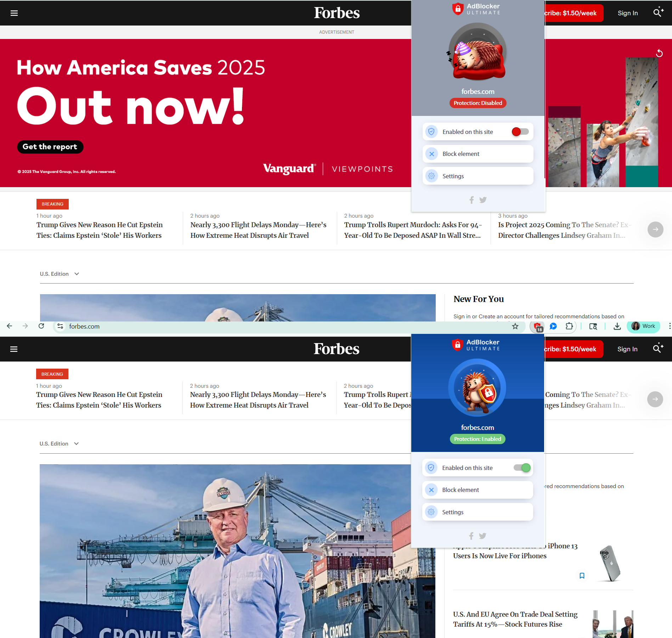
Task: Click the 'Sign in or Create an account' text
Action: point(538,317)
